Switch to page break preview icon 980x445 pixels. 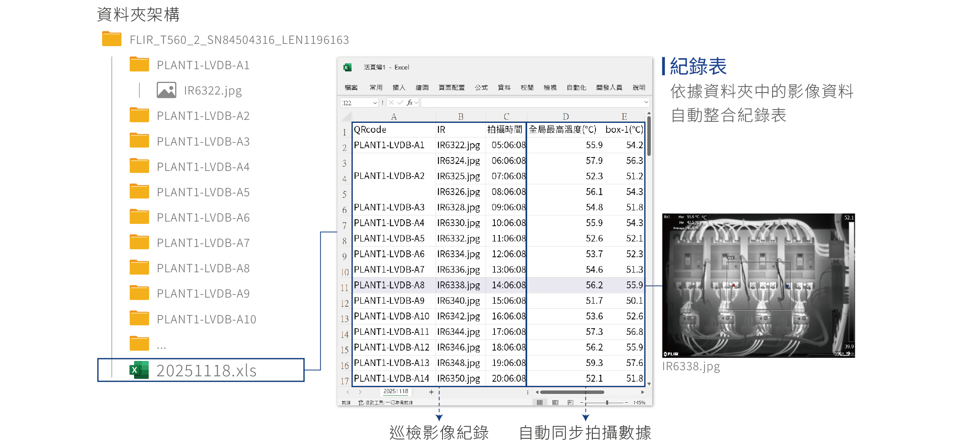click(570, 402)
